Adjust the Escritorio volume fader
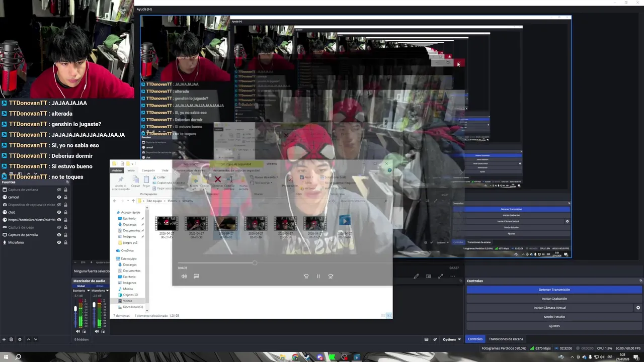 75,309
